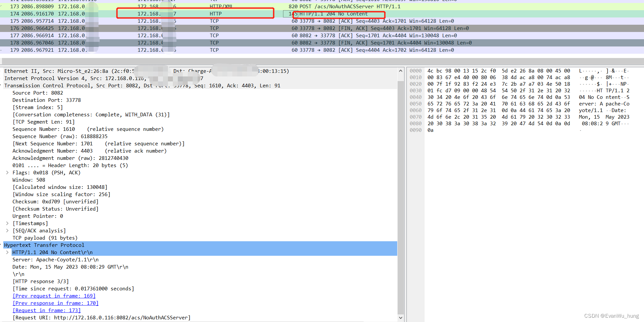Expand the HTTP/1.1 204 No Content line
Viewport: 644px width, 322px height.
coord(7,252)
